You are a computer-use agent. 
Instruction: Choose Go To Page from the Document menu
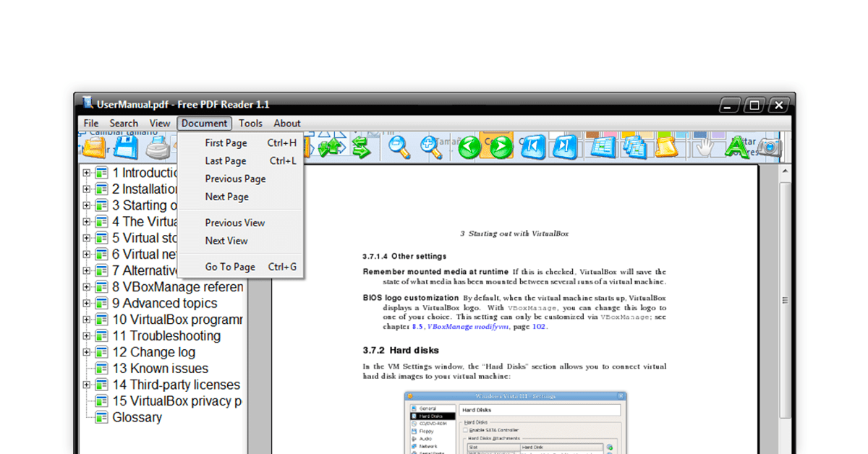coord(230,266)
